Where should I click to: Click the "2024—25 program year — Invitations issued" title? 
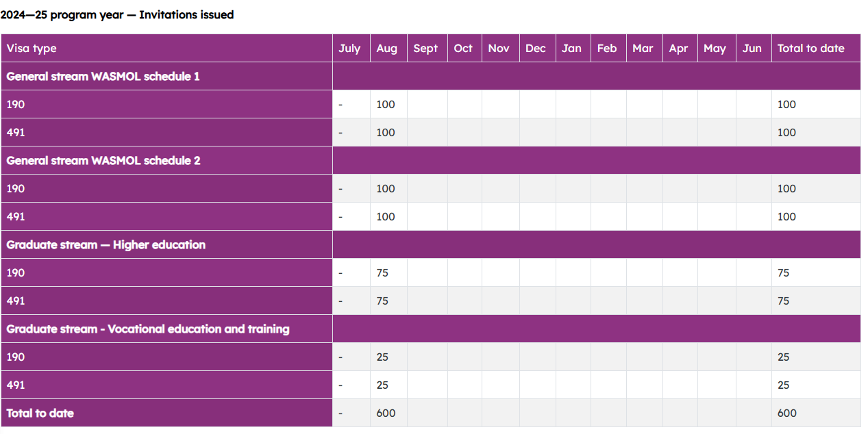pyautogui.click(x=117, y=14)
